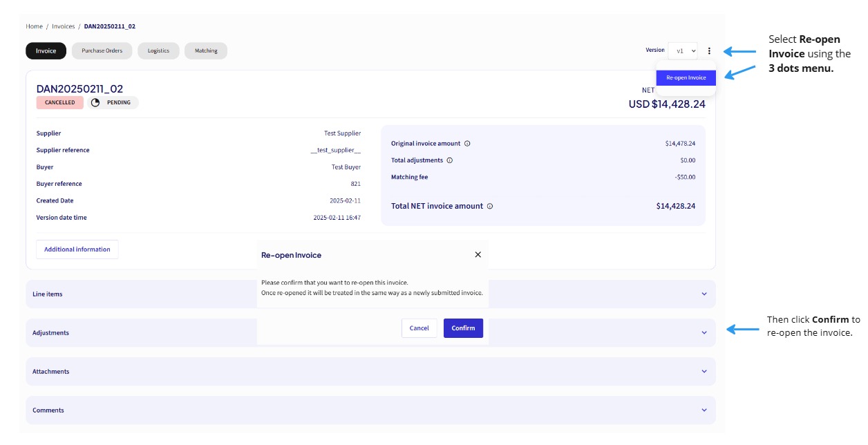Image resolution: width=868 pixels, height=445 pixels.
Task: Click the USD $14,428.24 header amount
Action: 667,104
